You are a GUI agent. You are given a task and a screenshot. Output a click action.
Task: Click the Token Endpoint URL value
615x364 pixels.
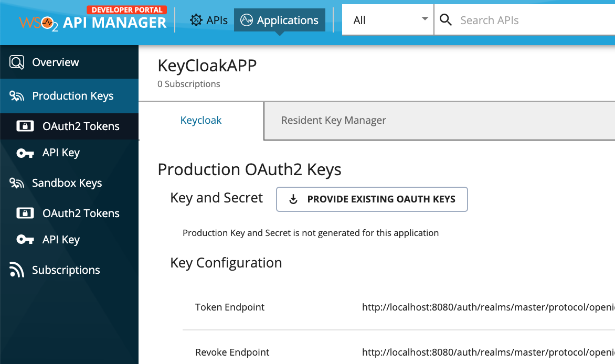(x=489, y=307)
